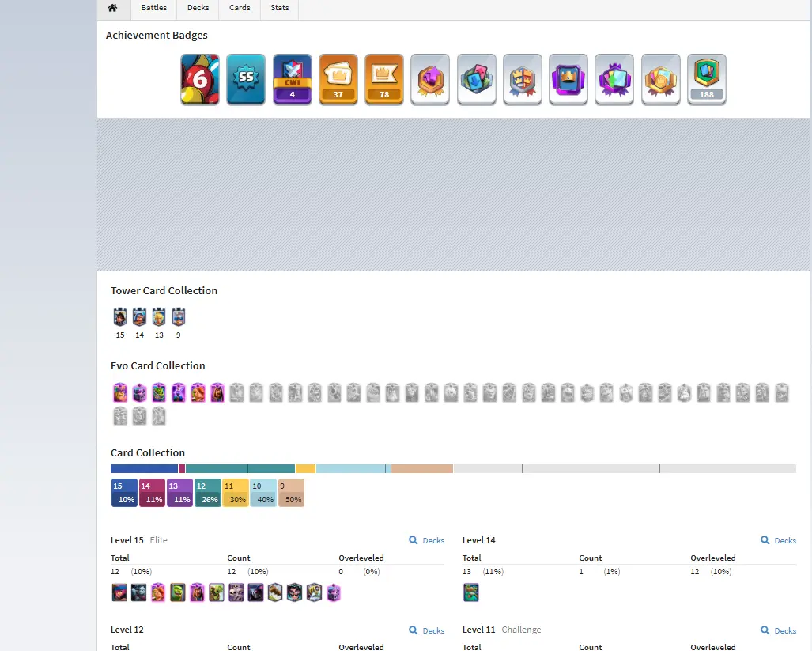Screen dimensions: 812x651
Task: Click the Level 15 Elite heading
Action: (139, 540)
